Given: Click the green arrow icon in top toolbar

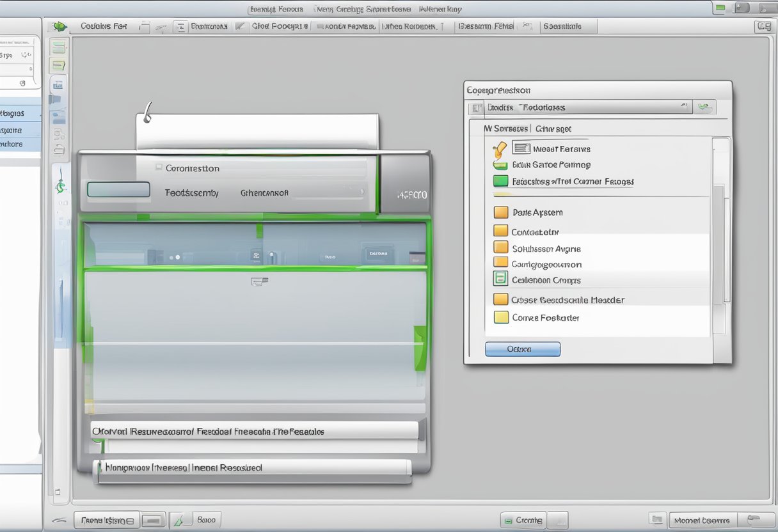Looking at the screenshot, I should (60, 26).
